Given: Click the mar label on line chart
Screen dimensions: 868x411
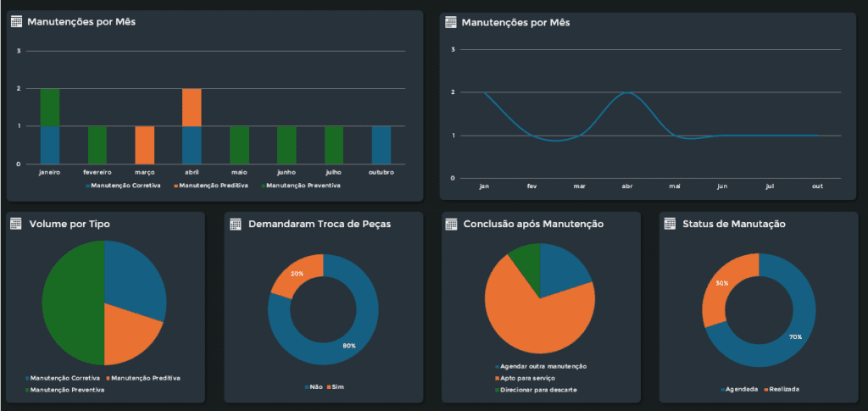Looking at the screenshot, I should (x=580, y=186).
